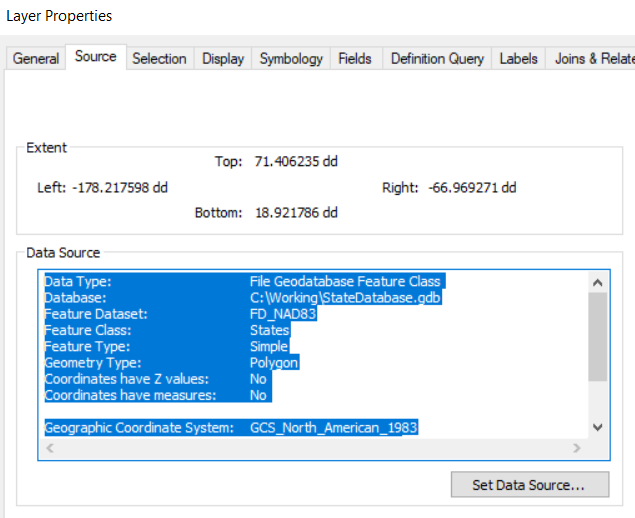
Task: Select the Source tab
Action: click(x=96, y=57)
